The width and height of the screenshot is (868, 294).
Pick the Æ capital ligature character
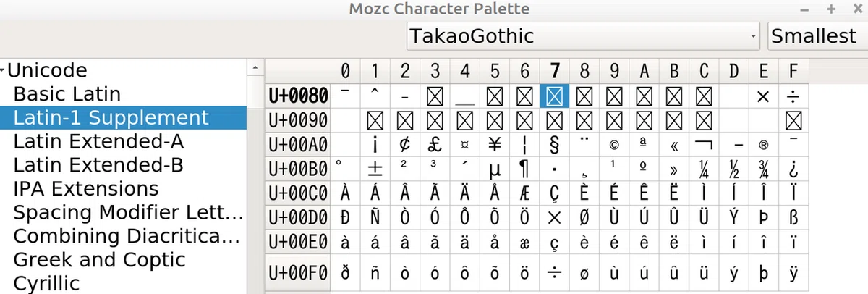point(525,193)
